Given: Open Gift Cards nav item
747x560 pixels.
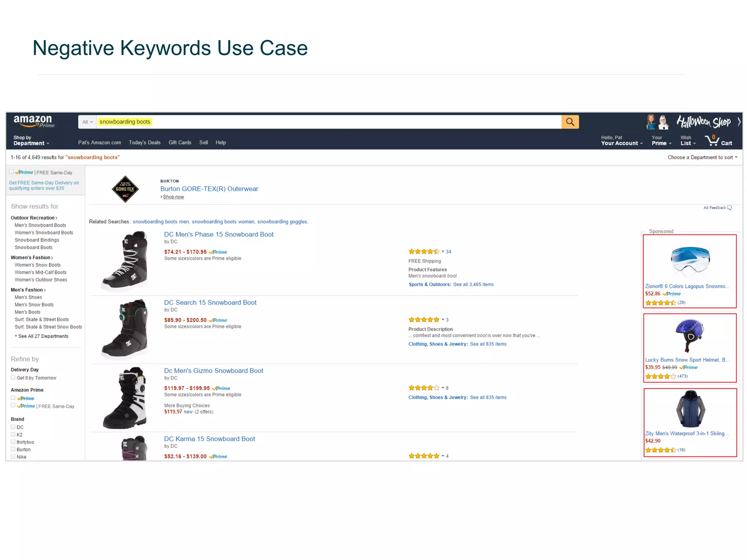Looking at the screenshot, I should (x=180, y=143).
